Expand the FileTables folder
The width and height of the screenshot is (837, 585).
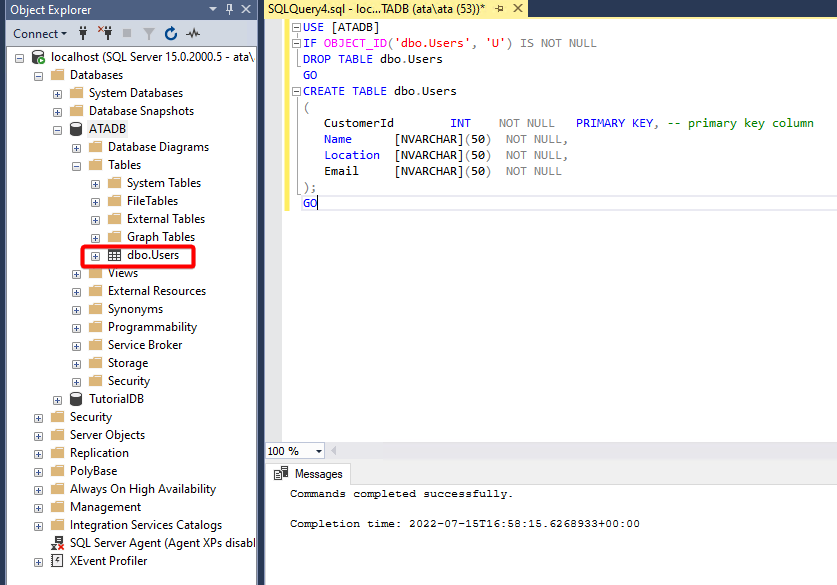(x=96, y=202)
